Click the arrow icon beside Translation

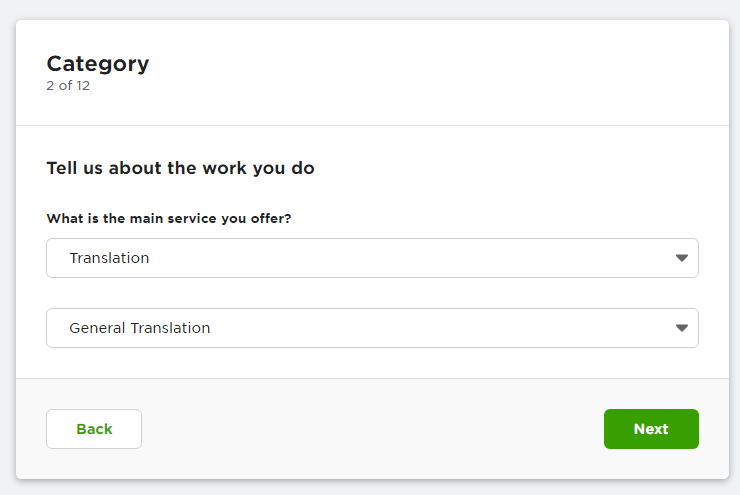pos(681,258)
